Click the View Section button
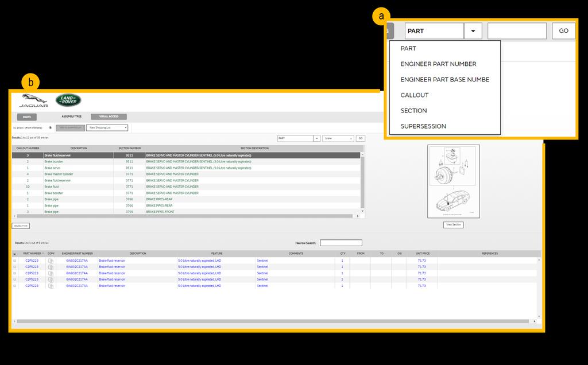Image resolution: width=588 pixels, height=365 pixels. tap(454, 225)
